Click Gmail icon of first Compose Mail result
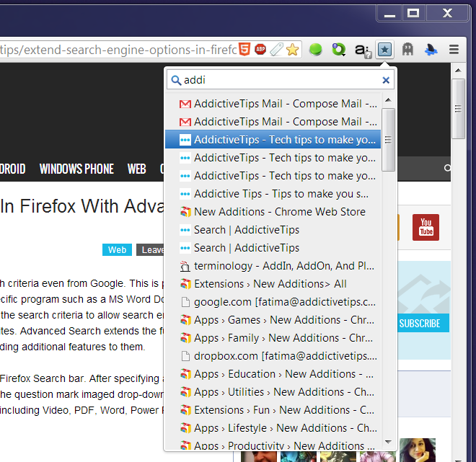 coord(185,104)
